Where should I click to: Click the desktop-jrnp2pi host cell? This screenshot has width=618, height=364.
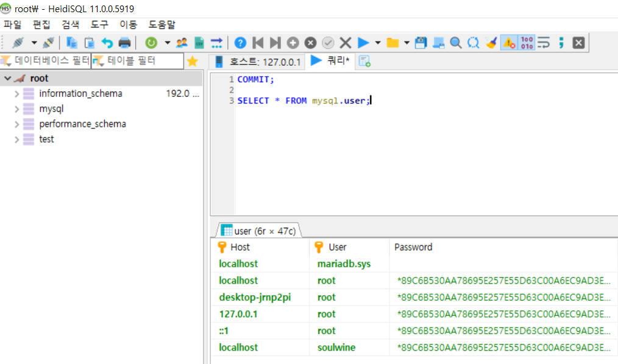pyautogui.click(x=260, y=297)
